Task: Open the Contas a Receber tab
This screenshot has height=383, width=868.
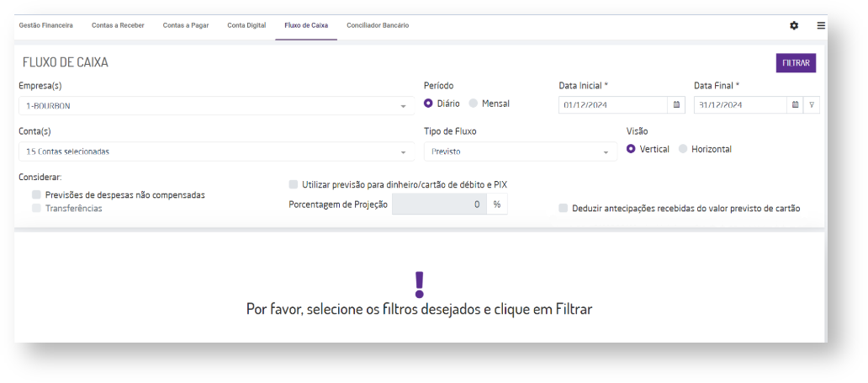Action: click(118, 25)
